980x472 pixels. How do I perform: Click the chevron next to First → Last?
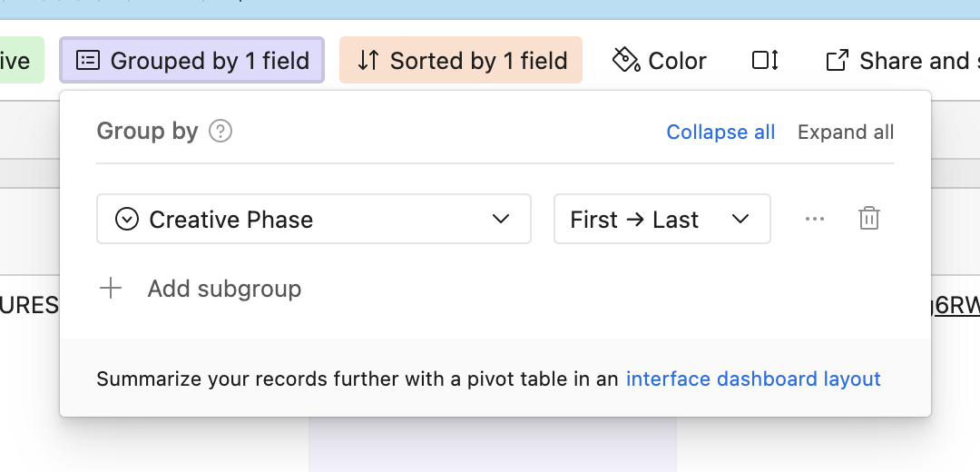pyautogui.click(x=740, y=220)
